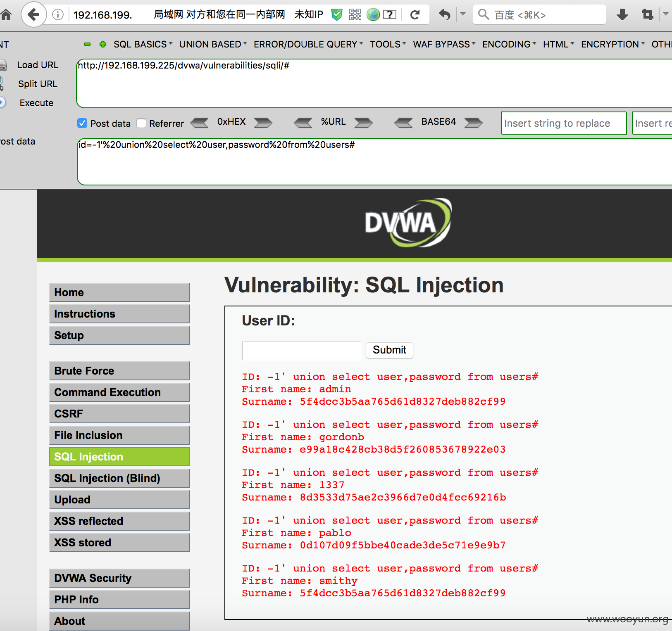Click Execute in HackBar

pyautogui.click(x=36, y=103)
